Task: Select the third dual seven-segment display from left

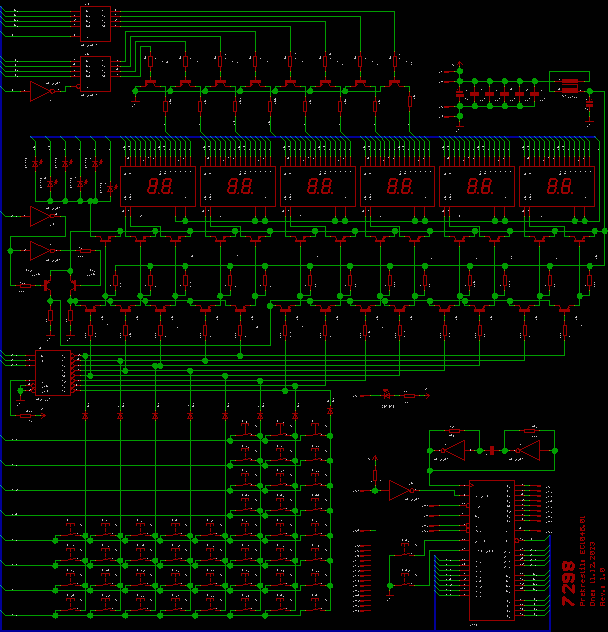Action: [x=317, y=186]
